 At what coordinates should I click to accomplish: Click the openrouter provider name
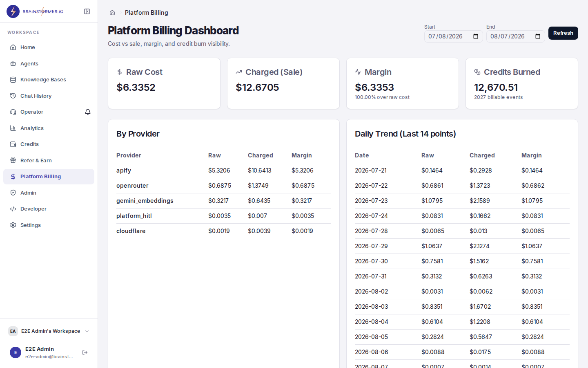coord(132,186)
